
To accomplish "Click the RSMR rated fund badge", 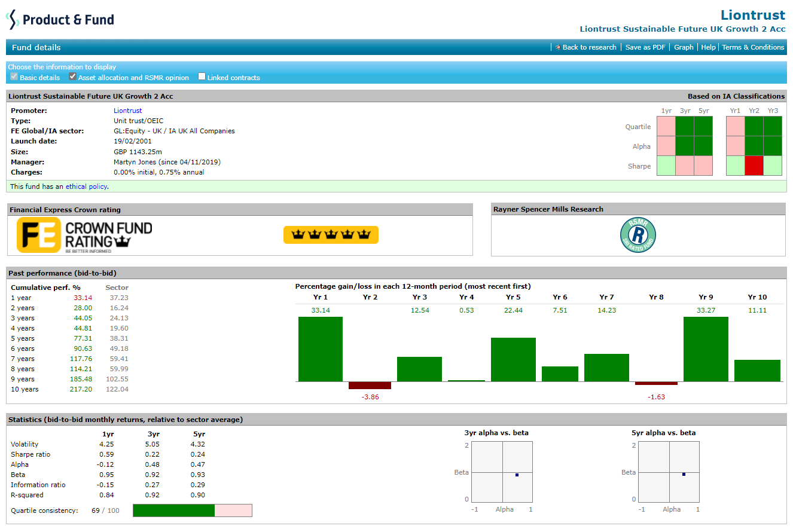I will tap(638, 235).
